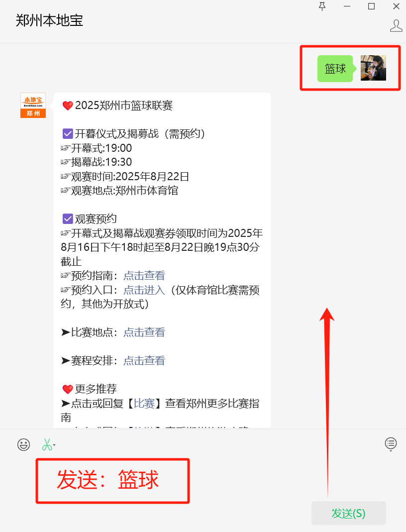Pin the chat window on top
406x532 pixels.
click(322, 6)
